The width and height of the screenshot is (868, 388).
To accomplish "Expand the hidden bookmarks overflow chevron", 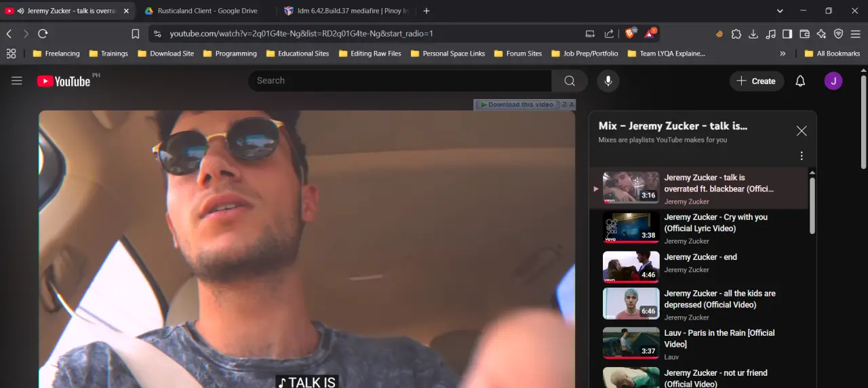I will pyautogui.click(x=783, y=54).
